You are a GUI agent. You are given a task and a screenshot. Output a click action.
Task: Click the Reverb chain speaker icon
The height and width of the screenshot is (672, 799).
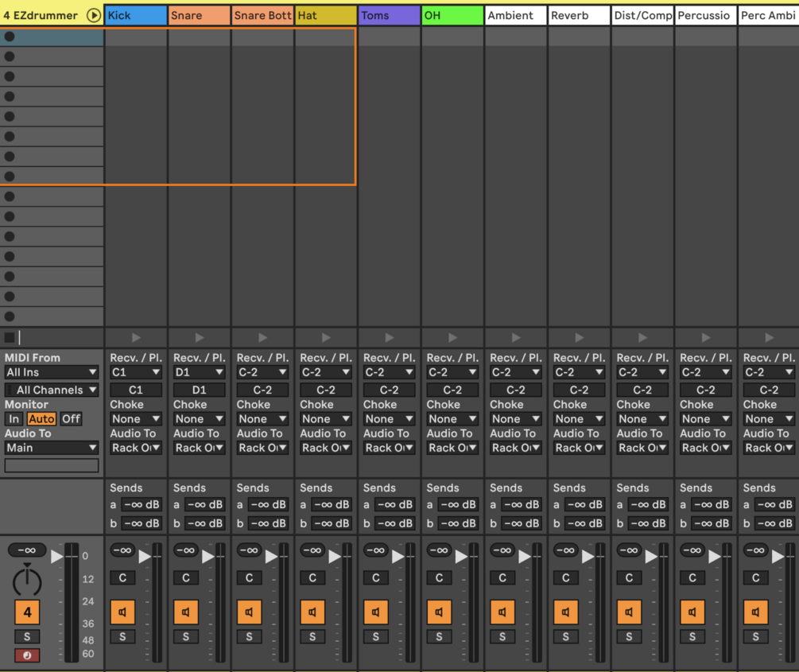[x=565, y=612]
